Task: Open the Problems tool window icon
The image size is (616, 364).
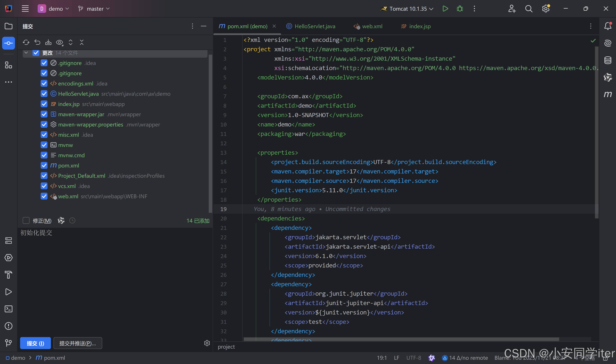Action: 9,326
